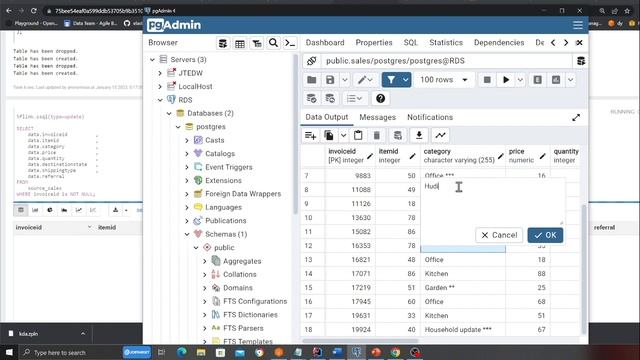Select the Extensions tree item
Screen dimensions: 640x360
(223, 181)
